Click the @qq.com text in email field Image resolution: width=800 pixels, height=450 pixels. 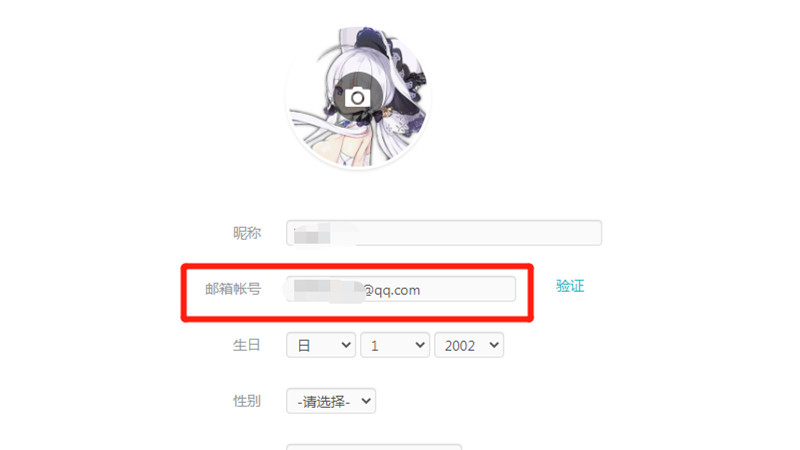click(392, 290)
